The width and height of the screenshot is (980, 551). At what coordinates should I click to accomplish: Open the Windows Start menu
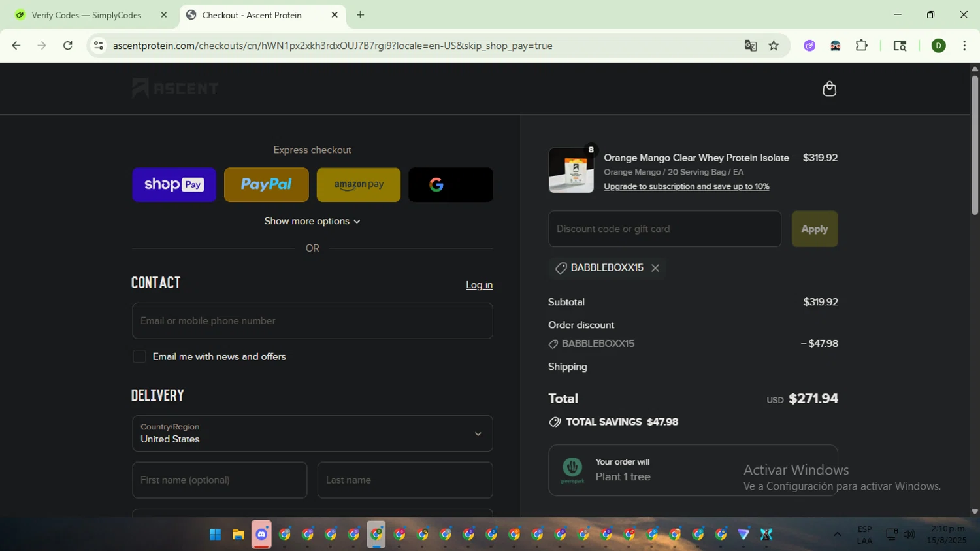click(215, 535)
